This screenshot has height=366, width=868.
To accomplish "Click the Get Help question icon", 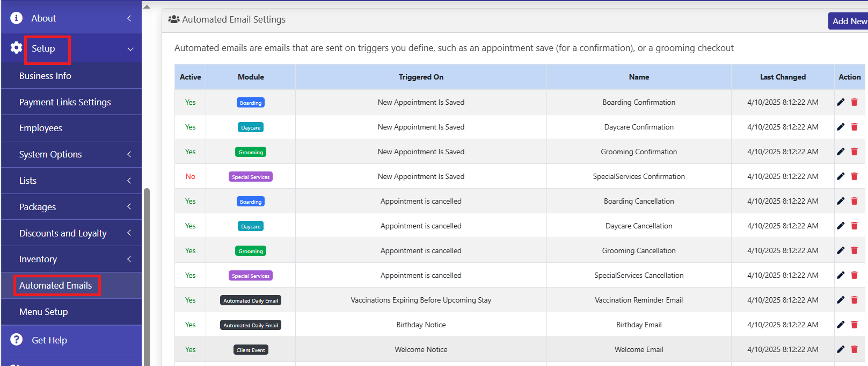I will click(17, 340).
